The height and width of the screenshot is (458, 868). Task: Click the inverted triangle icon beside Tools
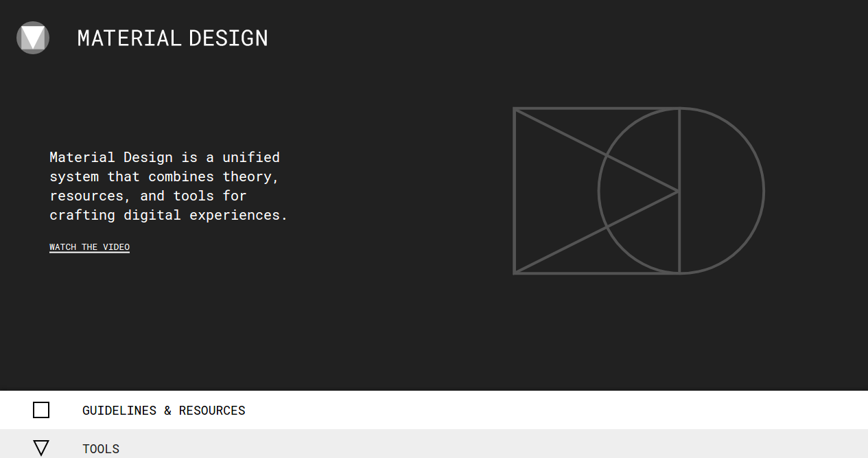tap(41, 448)
